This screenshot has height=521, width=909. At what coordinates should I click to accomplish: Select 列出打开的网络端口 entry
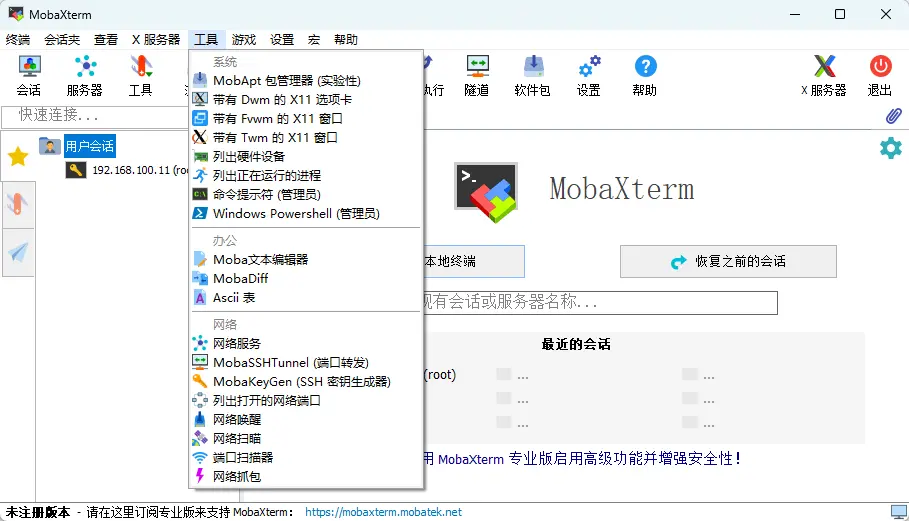306,400
